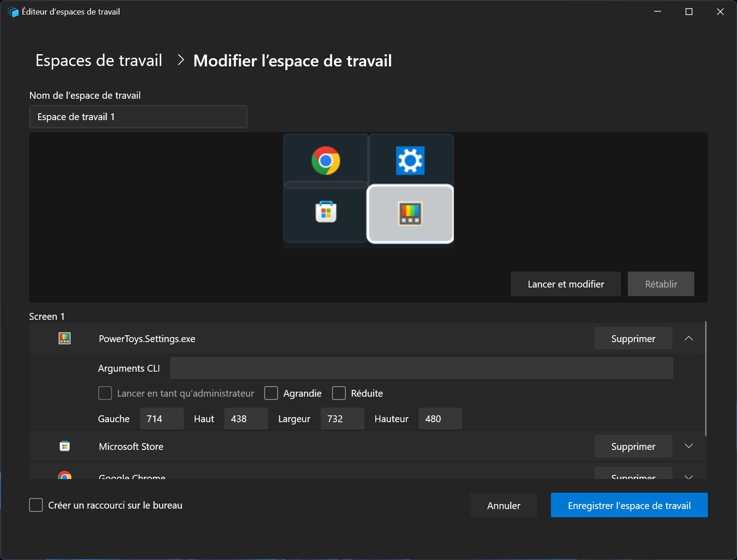Click the Microsoft Store icon in app list
Image resolution: width=737 pixels, height=560 pixels.
65,446
